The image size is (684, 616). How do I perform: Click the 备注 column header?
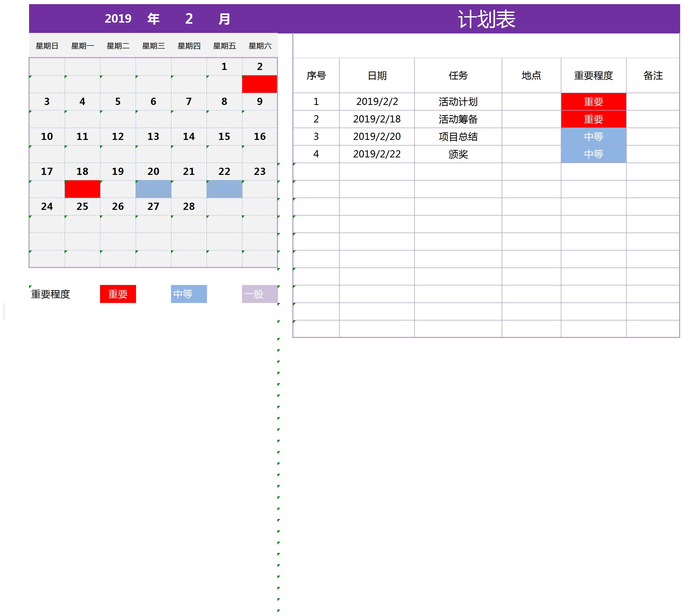click(653, 75)
